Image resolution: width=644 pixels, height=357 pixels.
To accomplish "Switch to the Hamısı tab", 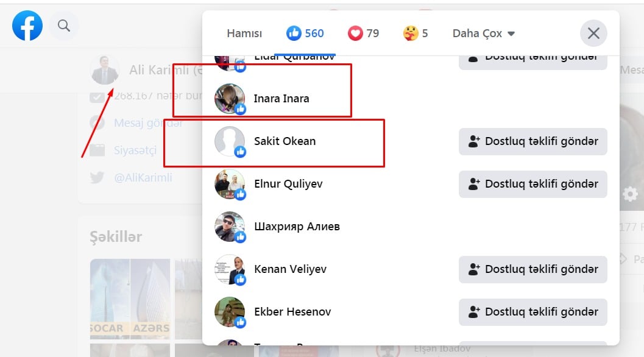I will coord(244,34).
